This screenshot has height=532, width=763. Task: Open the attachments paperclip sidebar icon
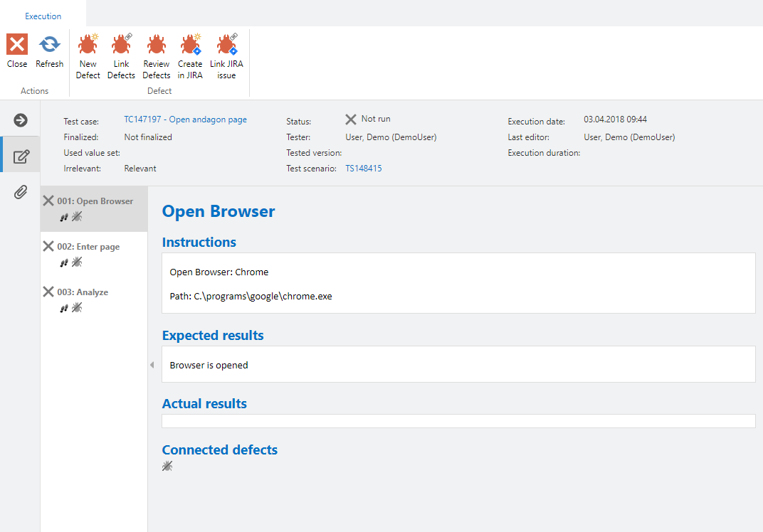pos(21,192)
